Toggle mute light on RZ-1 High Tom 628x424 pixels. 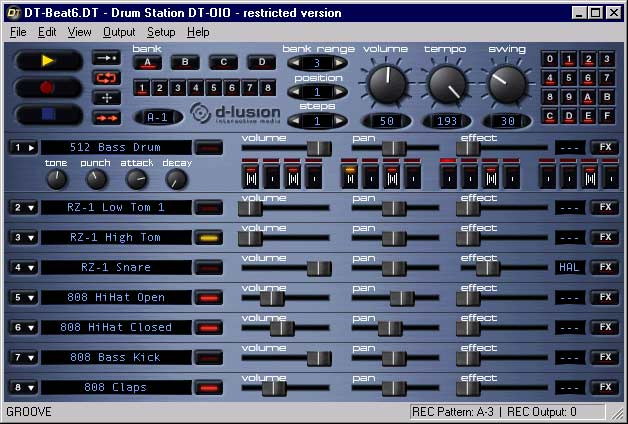(x=208, y=238)
